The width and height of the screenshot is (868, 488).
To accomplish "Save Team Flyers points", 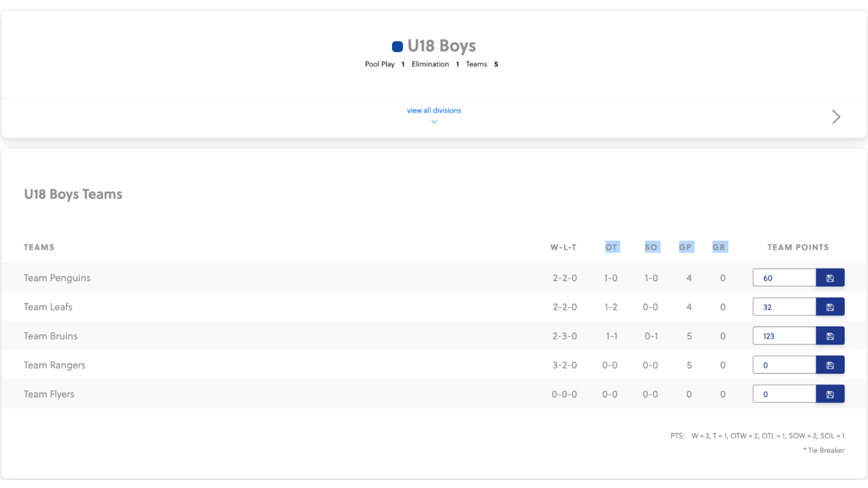I will (830, 394).
